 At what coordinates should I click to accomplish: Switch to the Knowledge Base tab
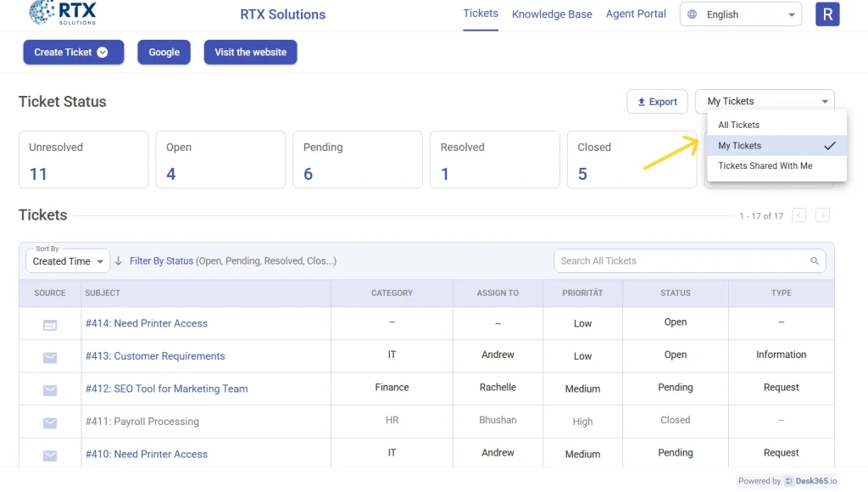click(552, 14)
